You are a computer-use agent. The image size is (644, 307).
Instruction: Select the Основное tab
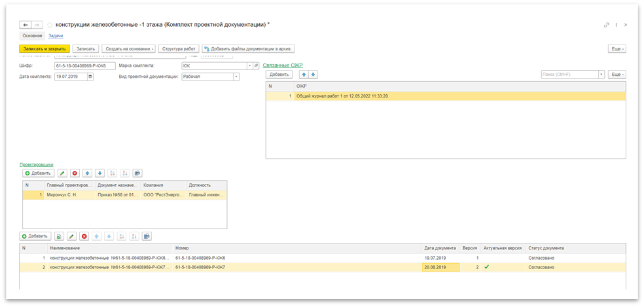pos(33,35)
